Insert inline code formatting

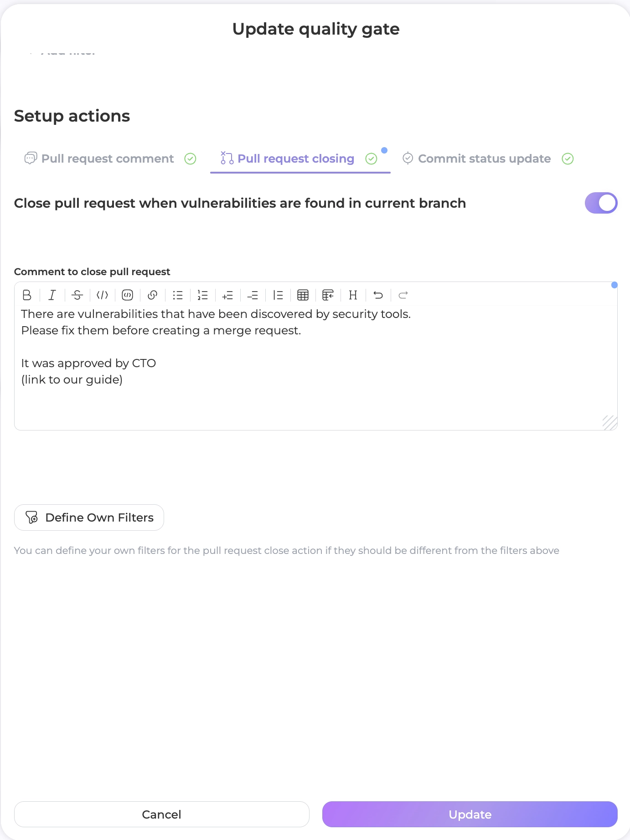[x=103, y=295]
